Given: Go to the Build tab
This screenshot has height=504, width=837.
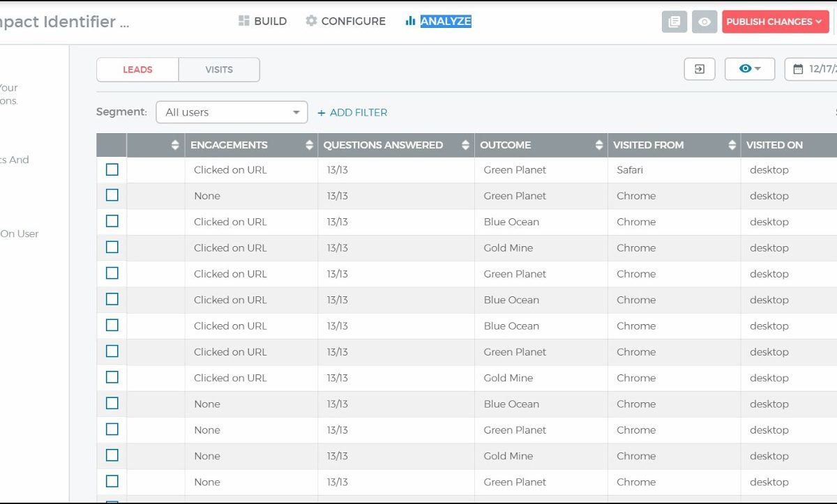Looking at the screenshot, I should coord(262,22).
